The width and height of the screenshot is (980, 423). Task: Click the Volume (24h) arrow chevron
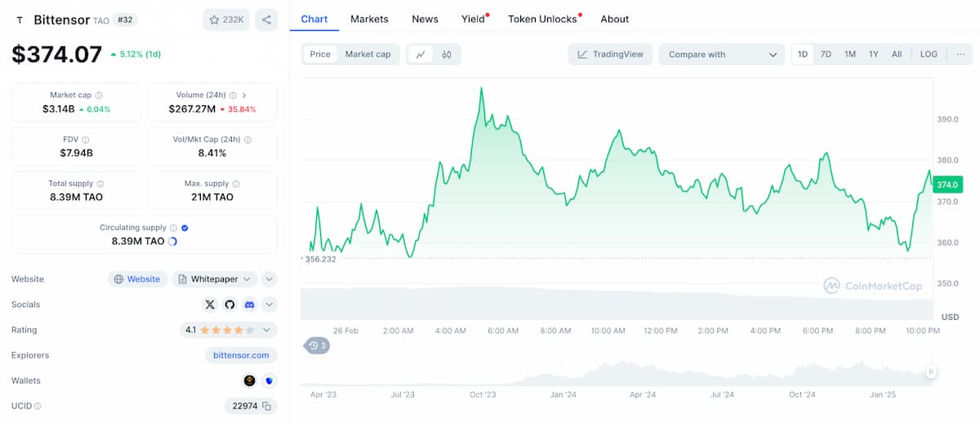click(244, 96)
